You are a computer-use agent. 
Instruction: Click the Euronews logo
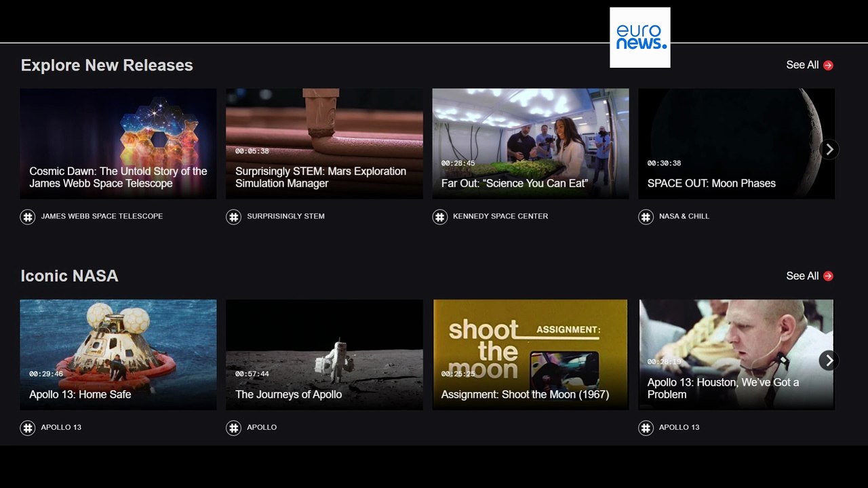click(x=639, y=37)
